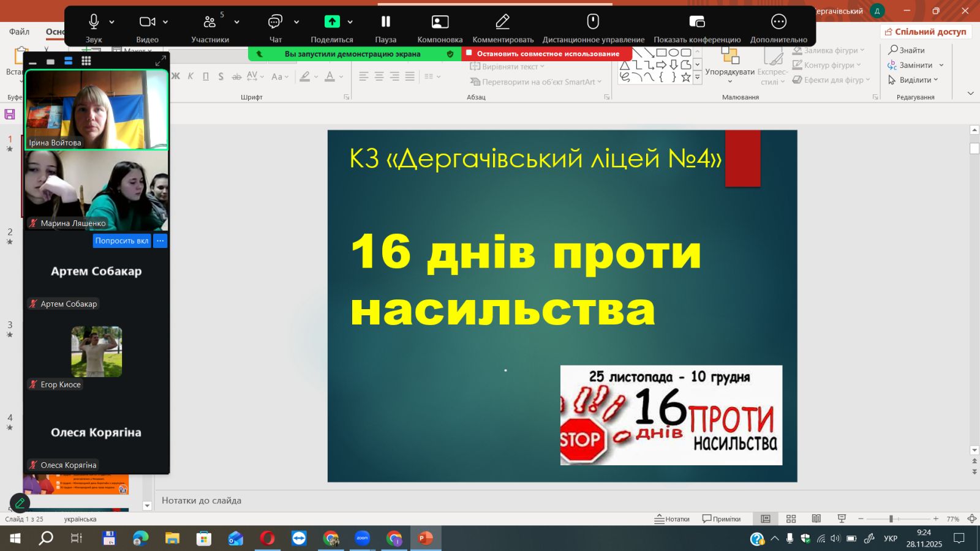Select the gallery grid view in Zoom video panel
Screen dimensions: 980x551
86,61
